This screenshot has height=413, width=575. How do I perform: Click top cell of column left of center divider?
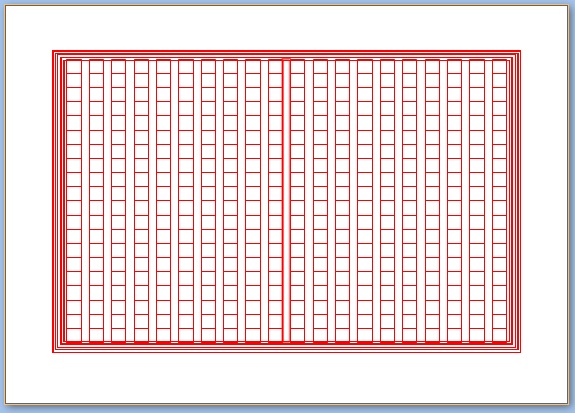click(275, 66)
